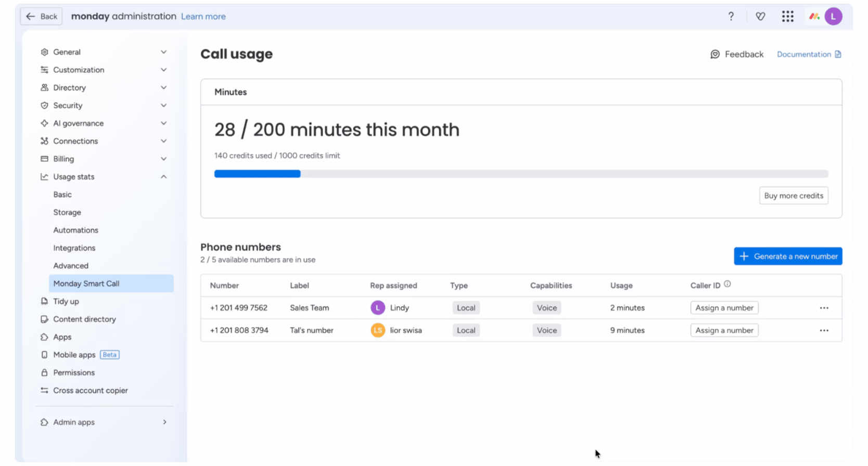Select Automations under Usage stats

pyautogui.click(x=75, y=230)
